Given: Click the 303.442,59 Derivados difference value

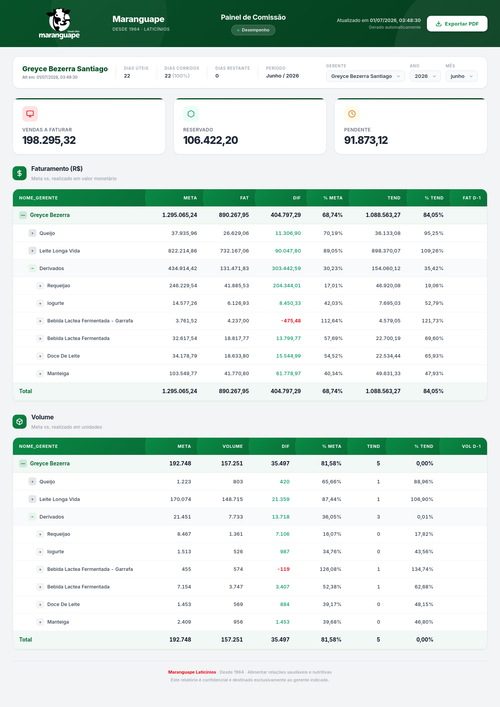Looking at the screenshot, I should pyautogui.click(x=286, y=268).
